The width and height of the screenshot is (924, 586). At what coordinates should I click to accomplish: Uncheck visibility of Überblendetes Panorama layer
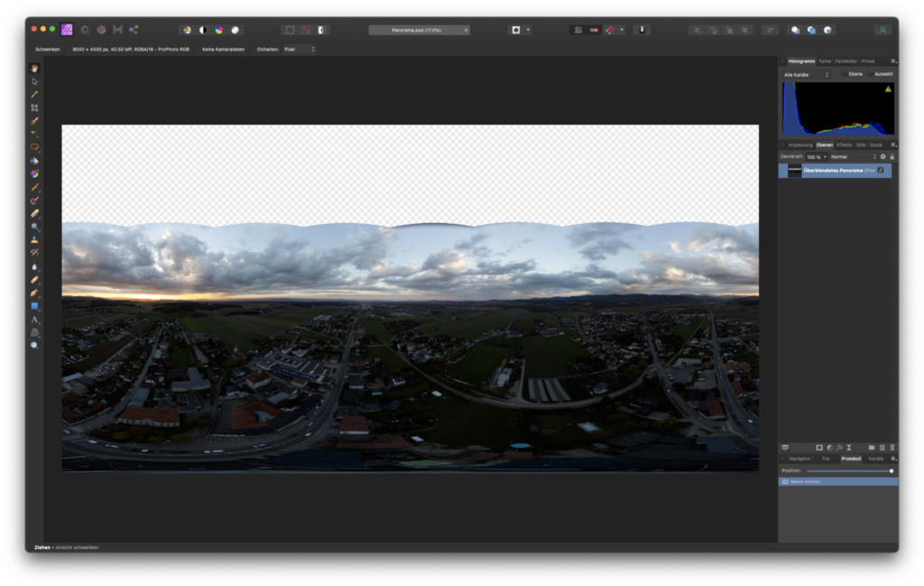(881, 171)
